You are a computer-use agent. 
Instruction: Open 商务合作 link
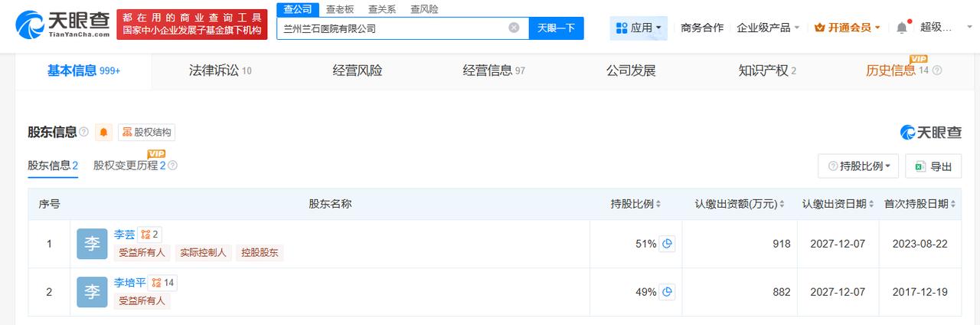click(702, 28)
